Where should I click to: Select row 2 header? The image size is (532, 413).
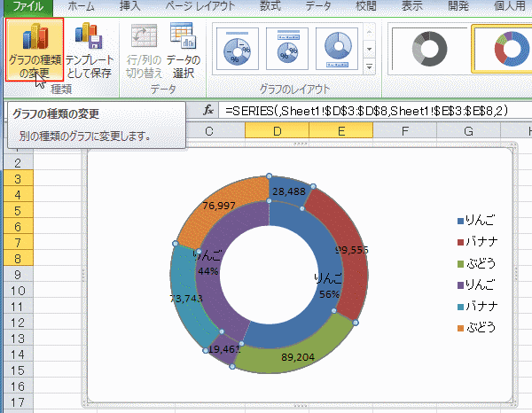point(19,163)
